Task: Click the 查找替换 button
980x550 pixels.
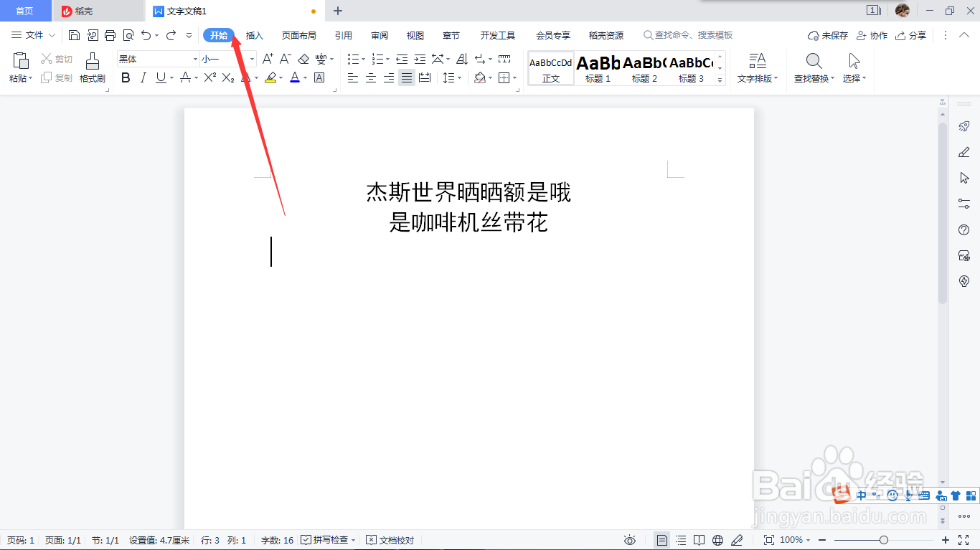Action: tap(813, 68)
